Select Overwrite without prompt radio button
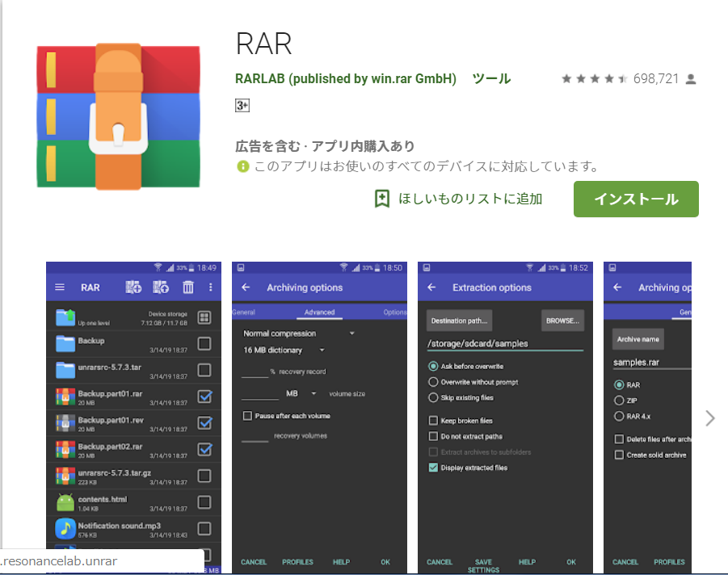728x575 pixels. pos(433,382)
